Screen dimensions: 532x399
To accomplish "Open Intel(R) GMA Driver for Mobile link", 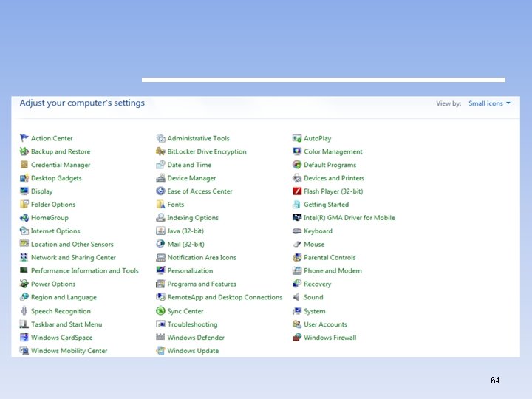I will (349, 217).
